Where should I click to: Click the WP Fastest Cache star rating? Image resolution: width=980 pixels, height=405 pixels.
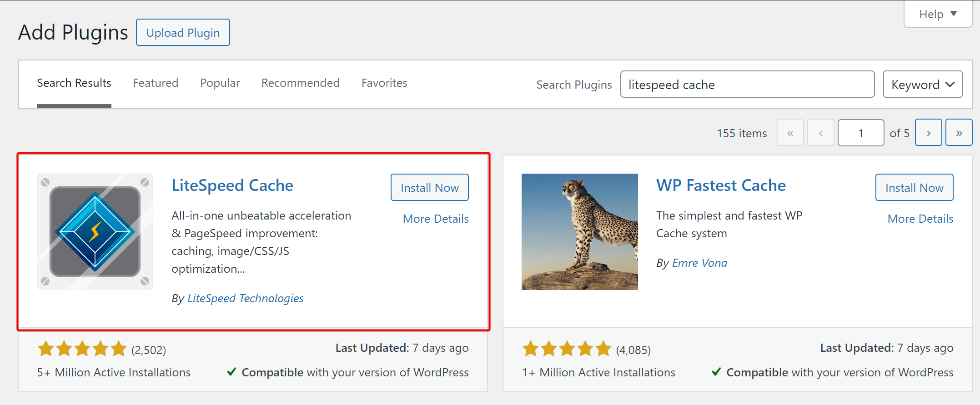[x=567, y=349]
